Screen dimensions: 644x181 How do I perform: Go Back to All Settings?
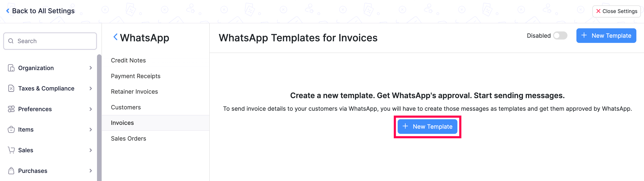pyautogui.click(x=40, y=11)
